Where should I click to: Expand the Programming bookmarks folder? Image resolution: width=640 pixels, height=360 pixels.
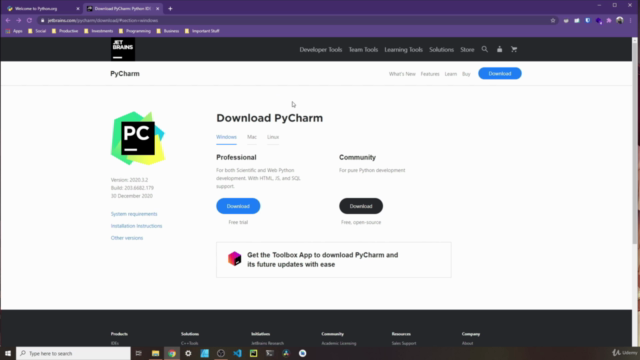135,31
